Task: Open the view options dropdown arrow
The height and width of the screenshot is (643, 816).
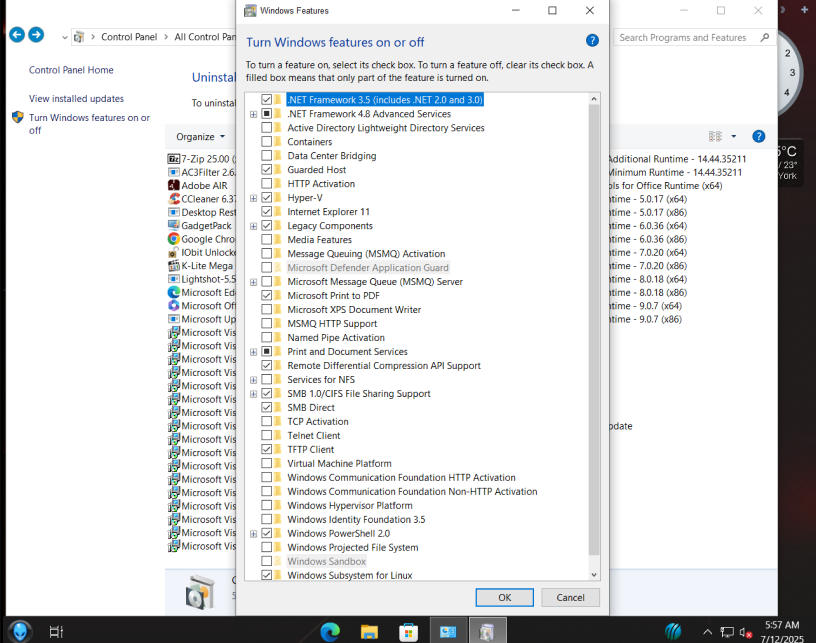Action: click(x=734, y=136)
